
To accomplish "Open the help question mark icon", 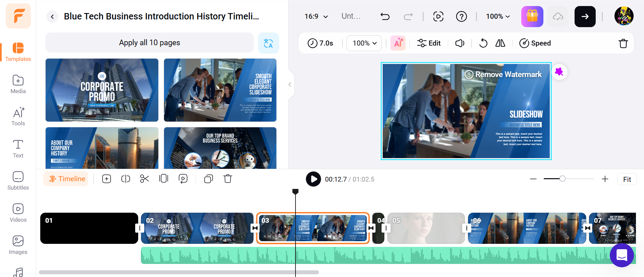I will tap(462, 16).
